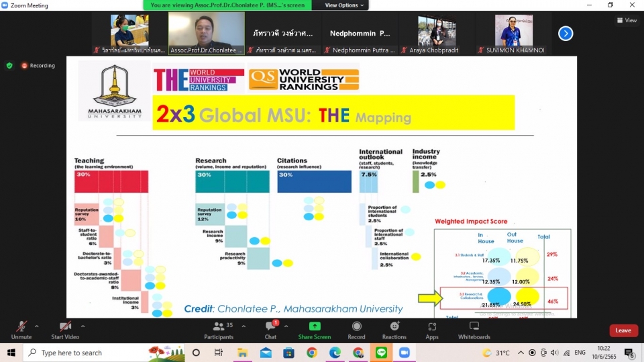This screenshot has height=362, width=644.
Task: Leave the meeting
Action: click(x=623, y=330)
